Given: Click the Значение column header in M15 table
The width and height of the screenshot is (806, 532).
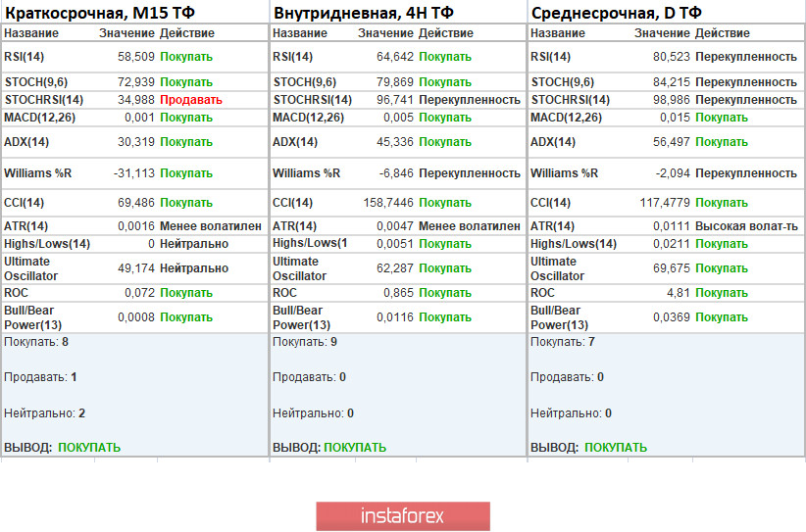Looking at the screenshot, I should [x=126, y=33].
